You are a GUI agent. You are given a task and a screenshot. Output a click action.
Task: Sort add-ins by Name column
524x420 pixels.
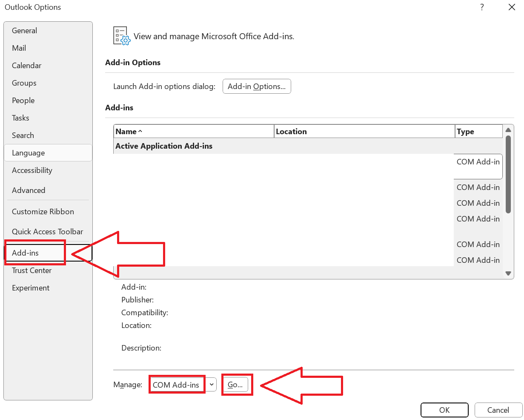[194, 132]
